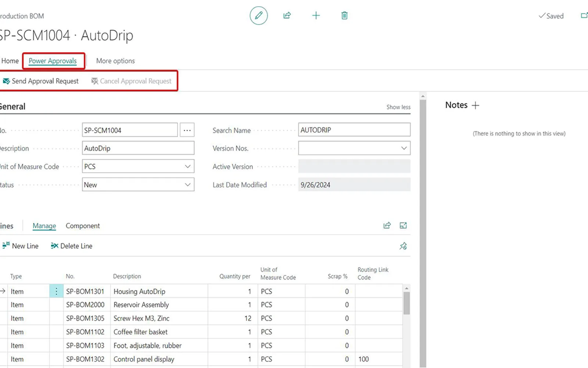The height and width of the screenshot is (368, 588).
Task: Click the Scrap % column header
Action: pos(337,276)
